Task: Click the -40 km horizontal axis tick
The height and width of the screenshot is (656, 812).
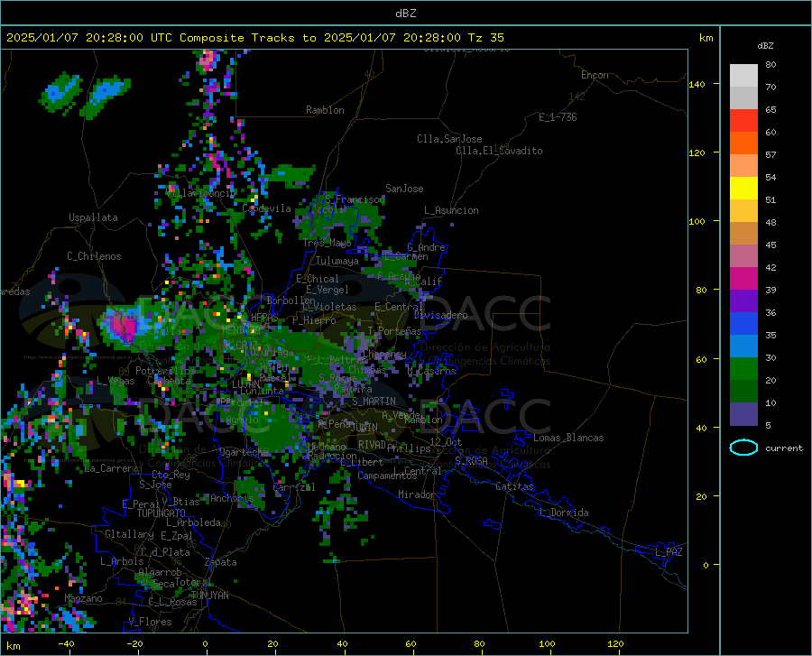Action: pos(66,643)
